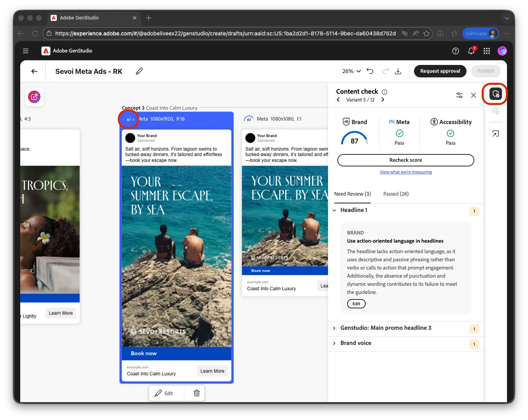Delete selected variant with trash icon

point(196,393)
